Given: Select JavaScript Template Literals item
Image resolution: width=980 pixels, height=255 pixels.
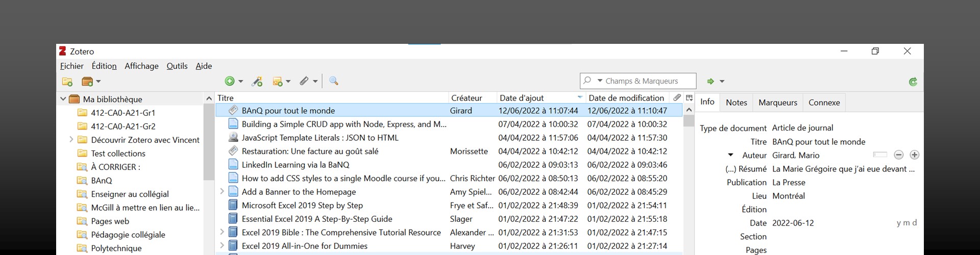Looking at the screenshot, I should point(449,138).
